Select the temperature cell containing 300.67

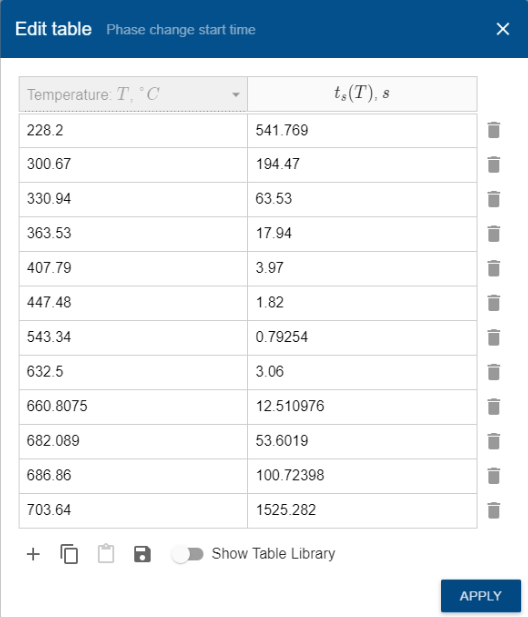[x=133, y=165]
